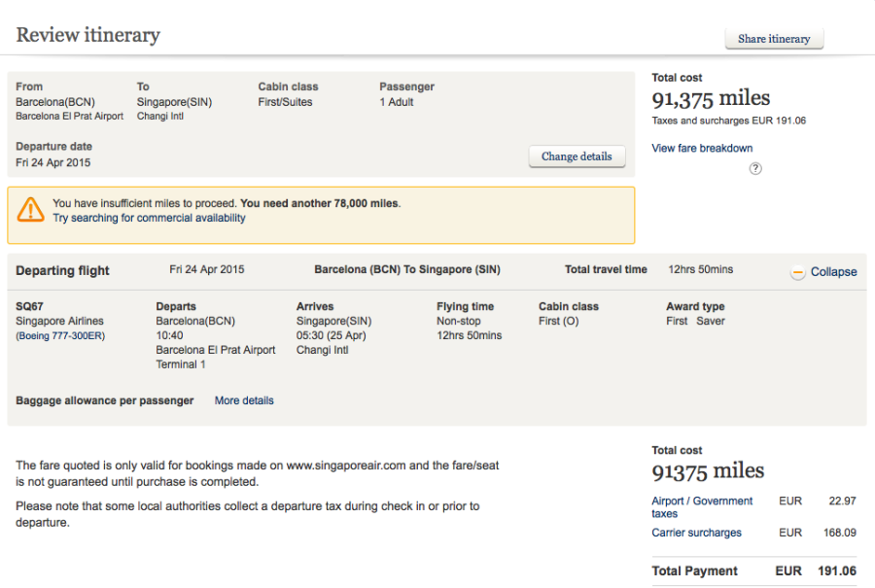Click the SQ67 flight number
The height and width of the screenshot is (588, 875).
30,306
